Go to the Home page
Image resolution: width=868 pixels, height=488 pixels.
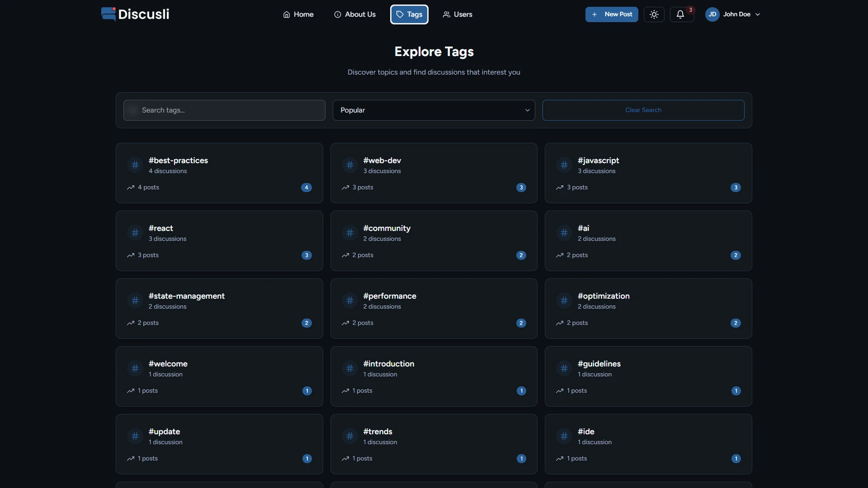coord(298,14)
